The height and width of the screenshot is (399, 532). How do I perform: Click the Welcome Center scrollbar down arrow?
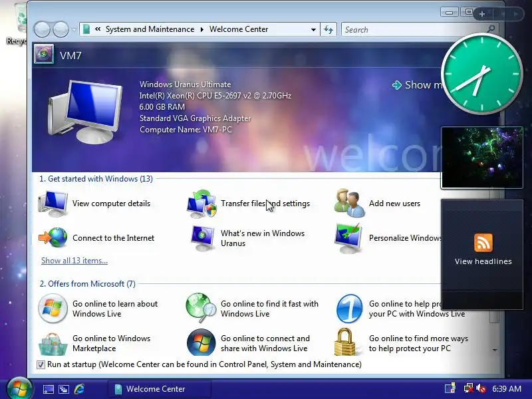[x=495, y=350]
